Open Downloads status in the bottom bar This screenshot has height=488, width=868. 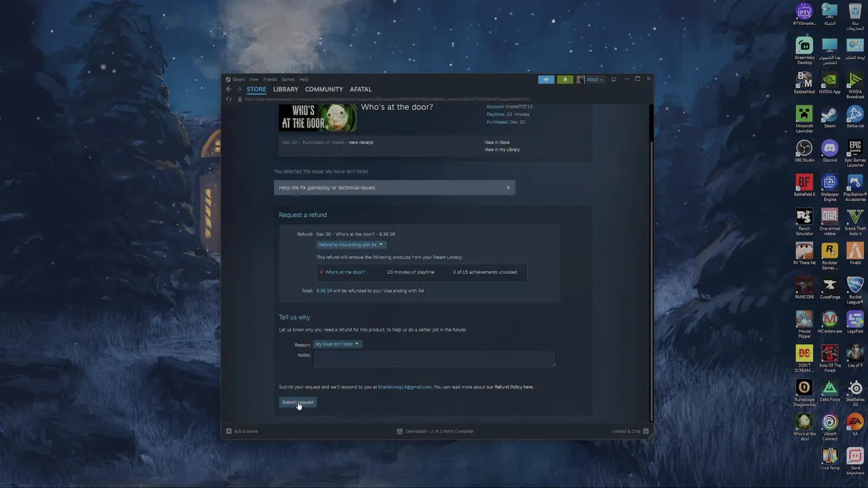[x=435, y=431]
